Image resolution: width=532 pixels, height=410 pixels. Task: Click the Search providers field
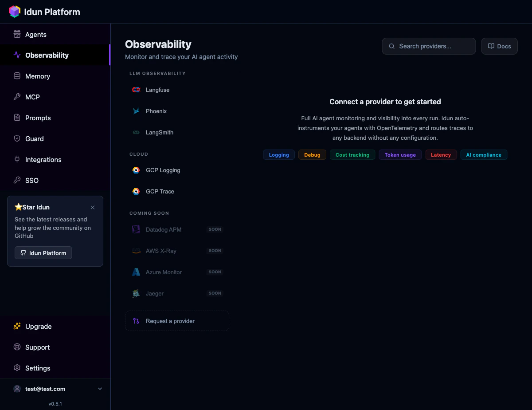click(428, 46)
